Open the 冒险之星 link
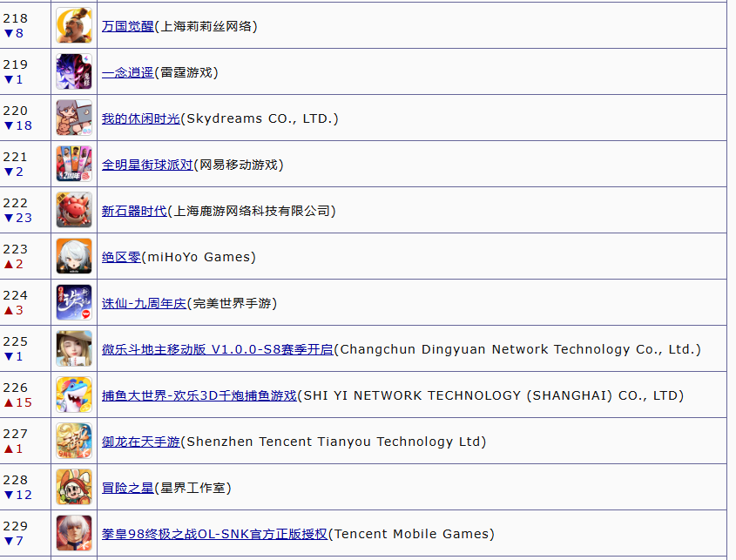 tap(128, 488)
